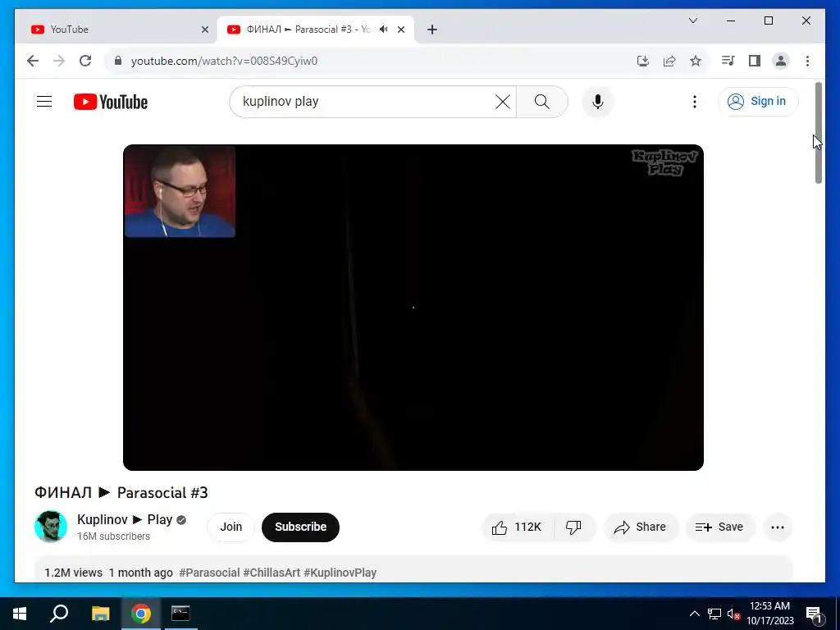Open YouTube hamburger guide menu
840x630 pixels.
[44, 101]
